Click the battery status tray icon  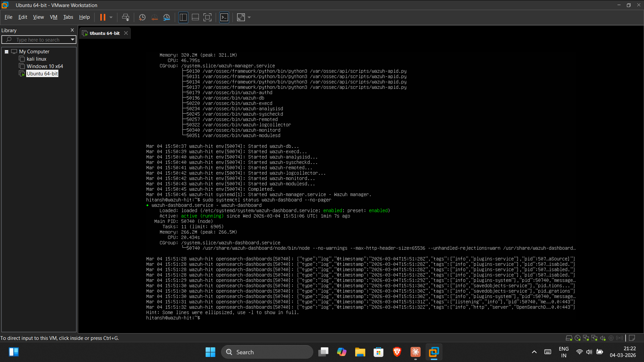coord(600,352)
